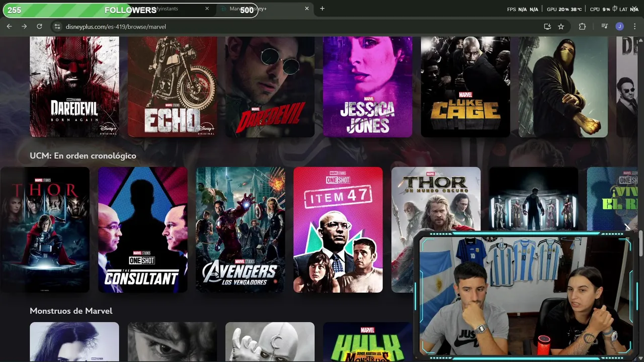The width and height of the screenshot is (644, 362).
Task: Go back with the browser back arrow
Action: pyautogui.click(x=9, y=26)
